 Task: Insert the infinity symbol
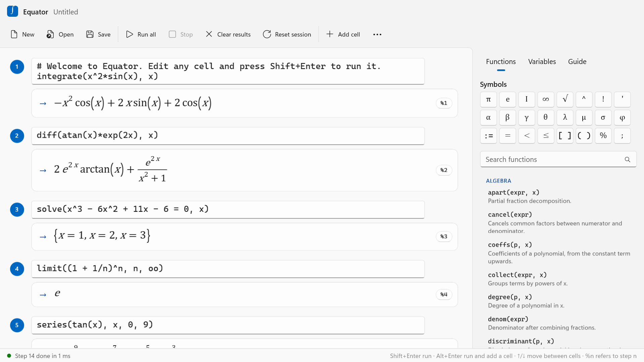(x=546, y=99)
